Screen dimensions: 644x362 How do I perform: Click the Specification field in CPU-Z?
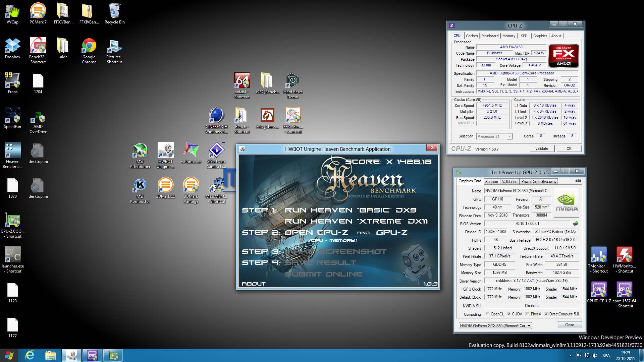point(528,73)
